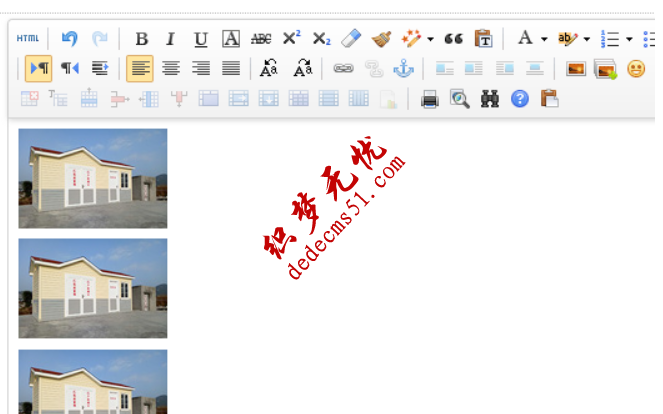Select the first house image

pos(93,178)
